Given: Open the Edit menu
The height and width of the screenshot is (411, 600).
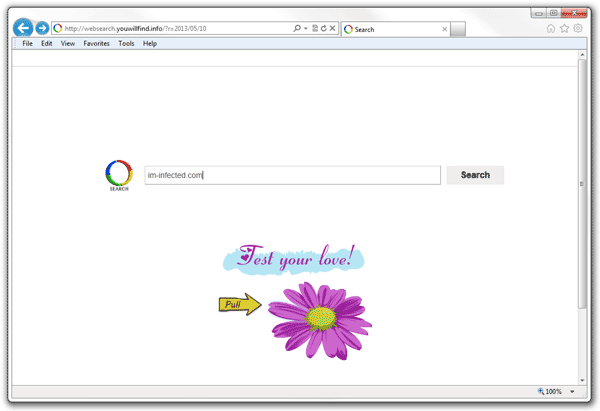Looking at the screenshot, I should click(47, 44).
